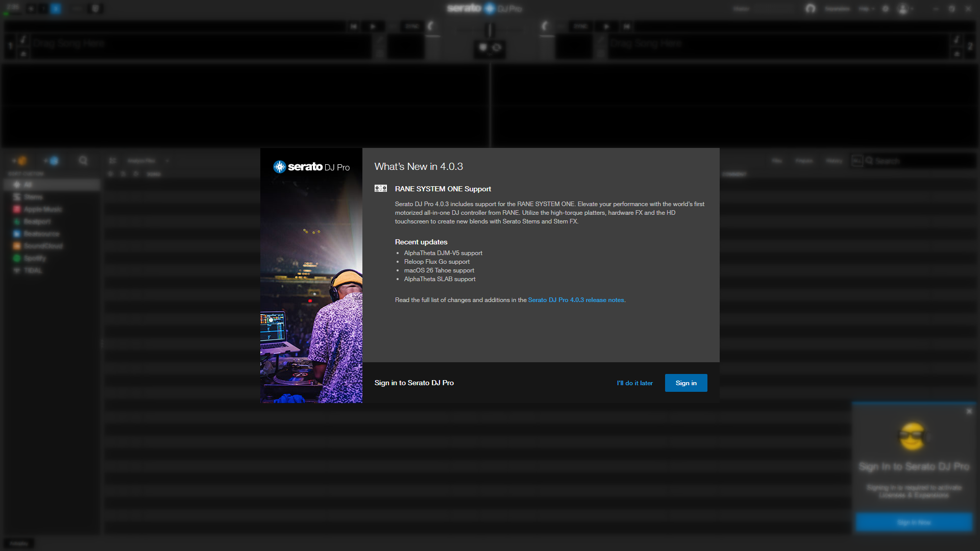The height and width of the screenshot is (551, 980).
Task: Open SoundCloud in the library sidebar
Action: [52, 246]
